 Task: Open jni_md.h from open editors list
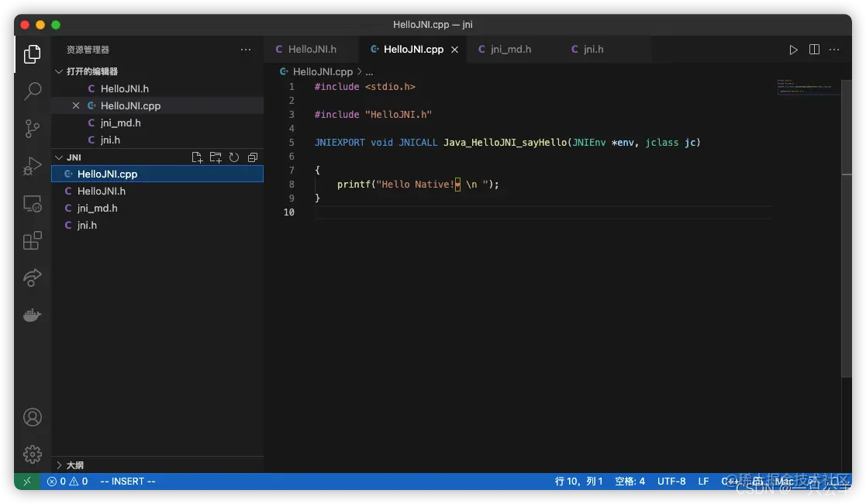click(x=157, y=123)
